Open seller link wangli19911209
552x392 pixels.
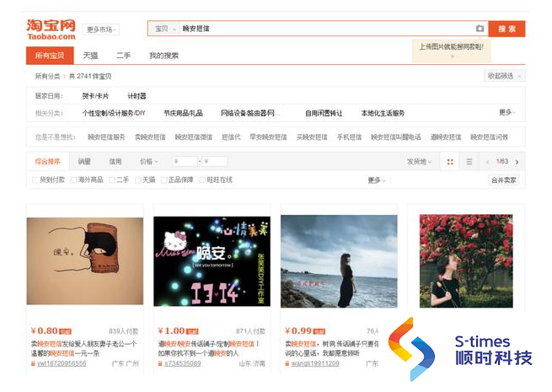315,363
